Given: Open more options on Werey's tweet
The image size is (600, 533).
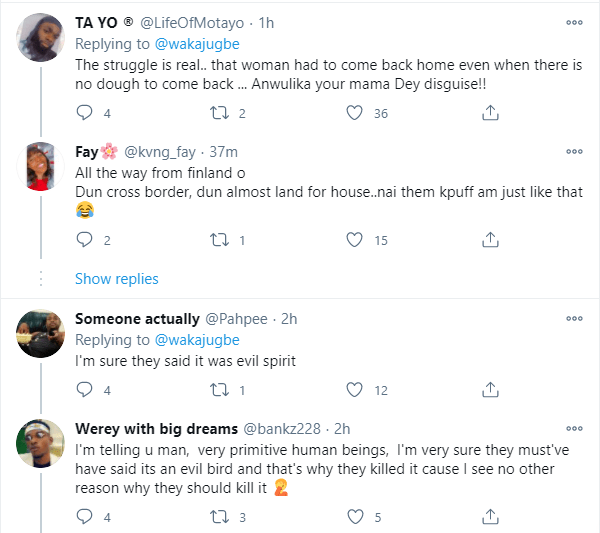Looking at the screenshot, I should coord(574,428).
